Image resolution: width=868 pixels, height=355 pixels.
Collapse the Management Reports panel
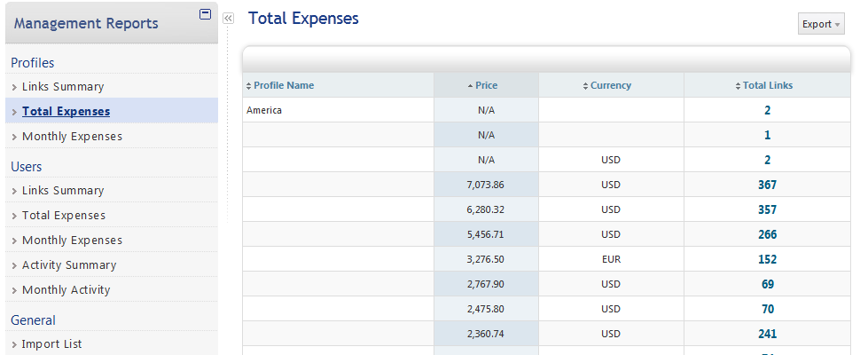[206, 14]
